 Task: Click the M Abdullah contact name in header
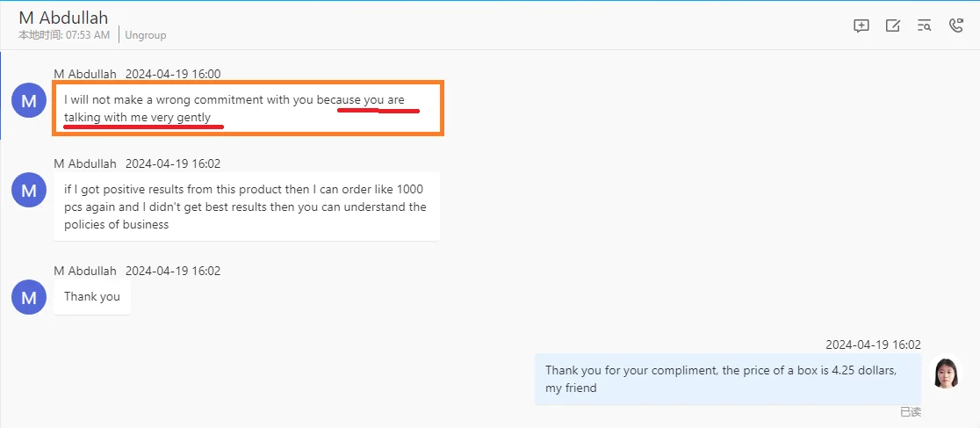tap(63, 18)
